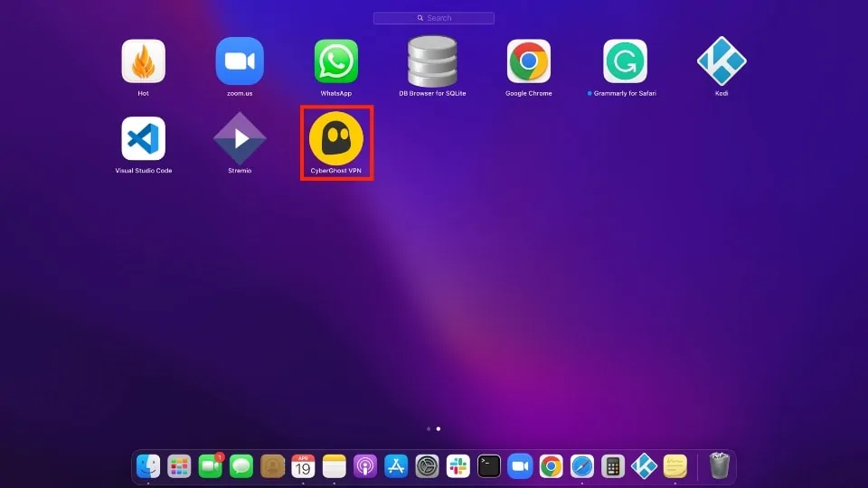Viewport: 868px width, 488px height.
Task: Open App Store from the Dock
Action: 396,466
